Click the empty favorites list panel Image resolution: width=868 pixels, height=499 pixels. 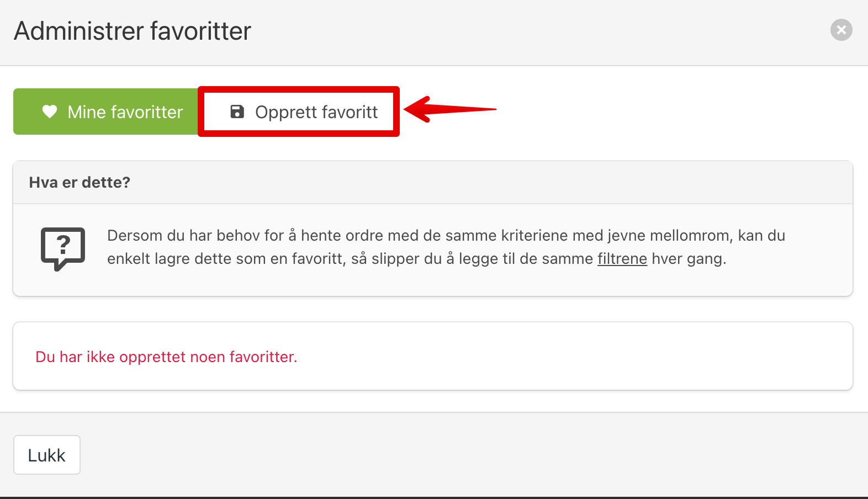click(x=433, y=356)
